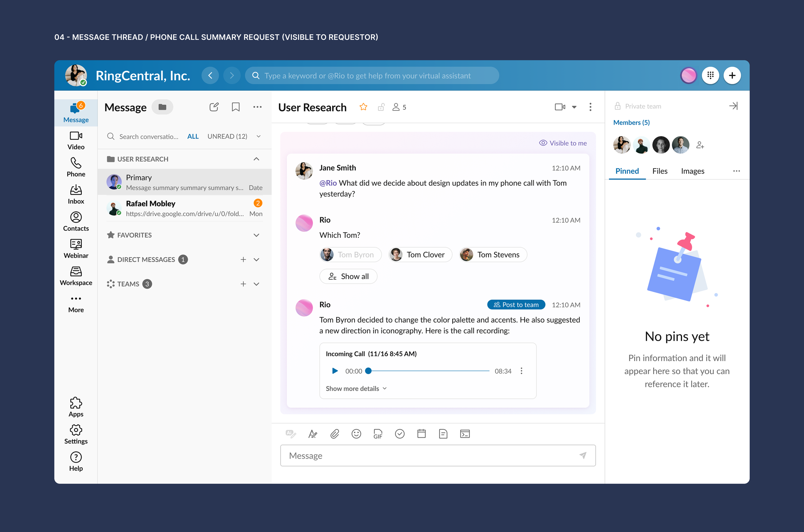
Task: Open the Phone section in sidebar
Action: click(76, 167)
